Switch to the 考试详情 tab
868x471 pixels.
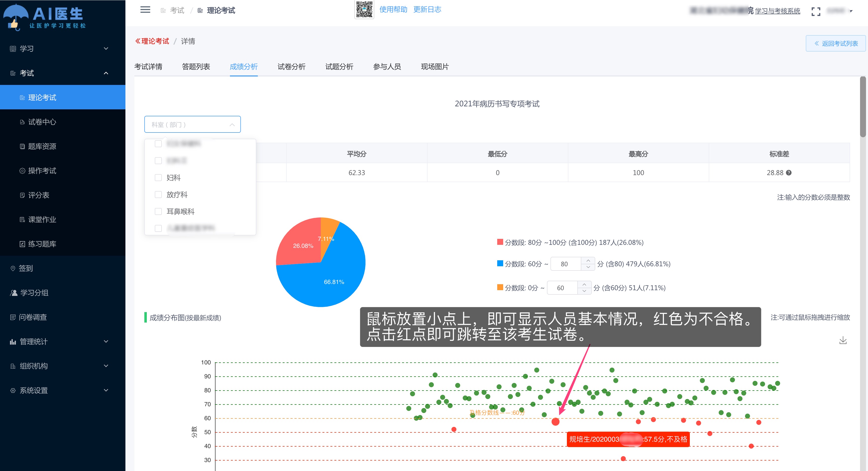click(x=148, y=67)
